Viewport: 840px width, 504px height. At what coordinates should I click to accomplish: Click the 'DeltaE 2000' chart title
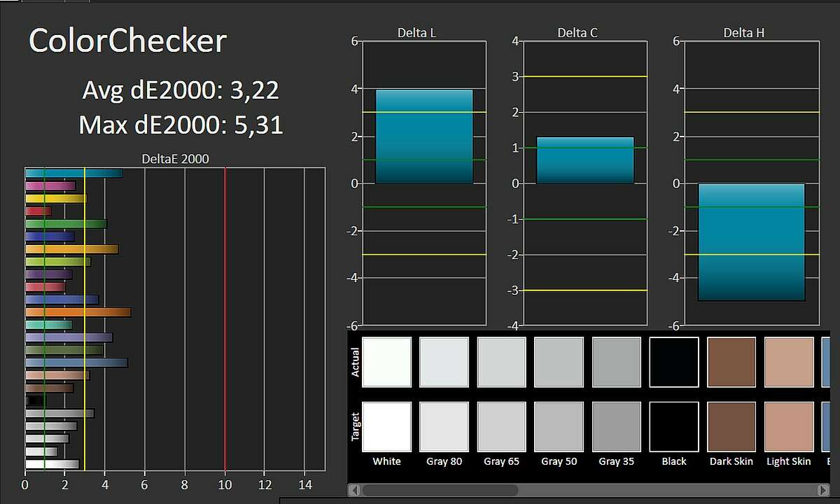[x=175, y=159]
